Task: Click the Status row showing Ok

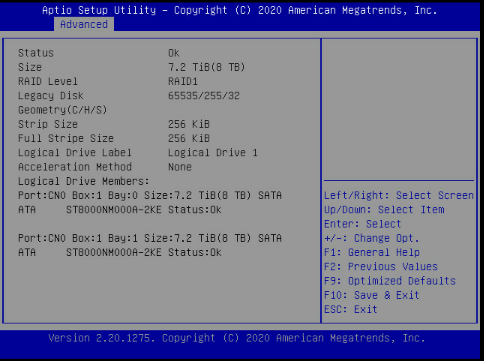Action: coord(99,53)
